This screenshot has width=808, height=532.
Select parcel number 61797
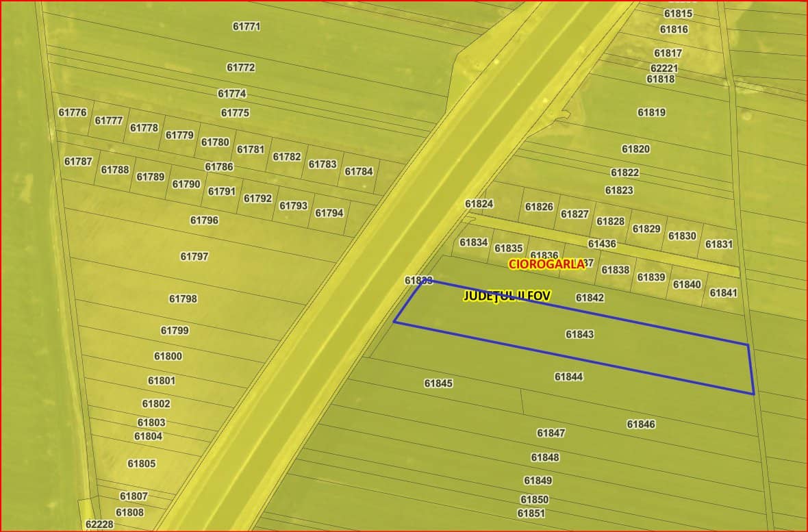(x=194, y=257)
